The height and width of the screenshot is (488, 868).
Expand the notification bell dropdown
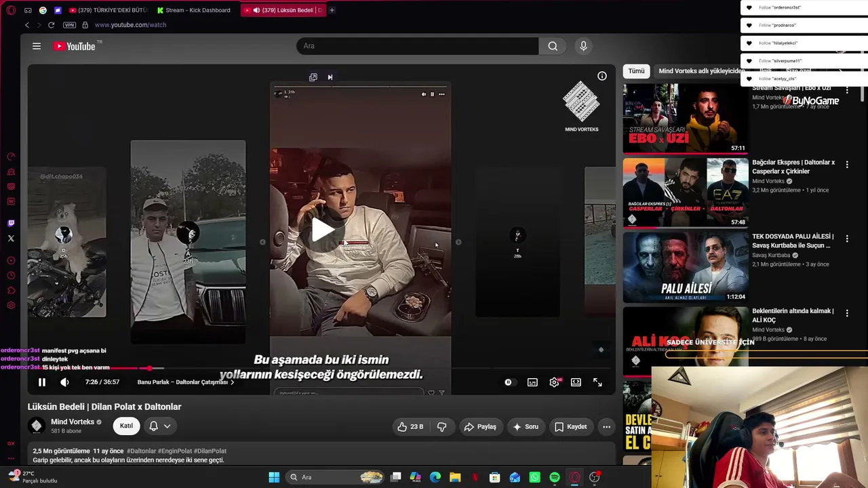(x=160, y=426)
